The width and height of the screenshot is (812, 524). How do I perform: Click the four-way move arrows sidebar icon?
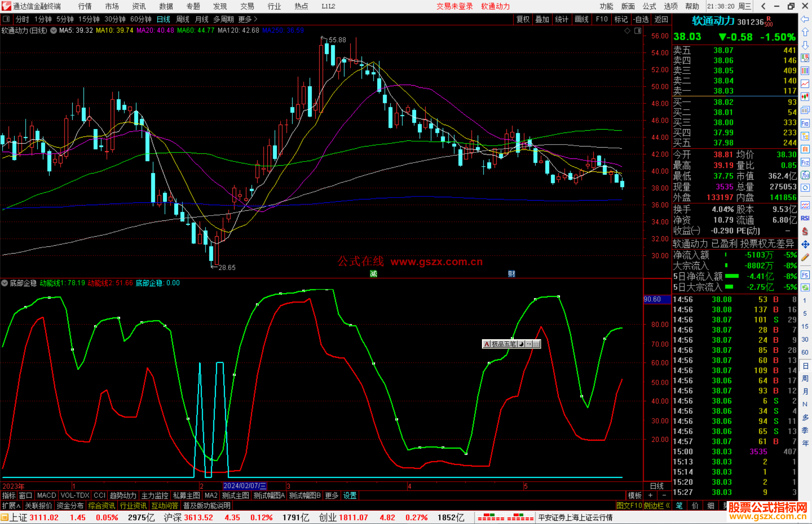coord(805,245)
